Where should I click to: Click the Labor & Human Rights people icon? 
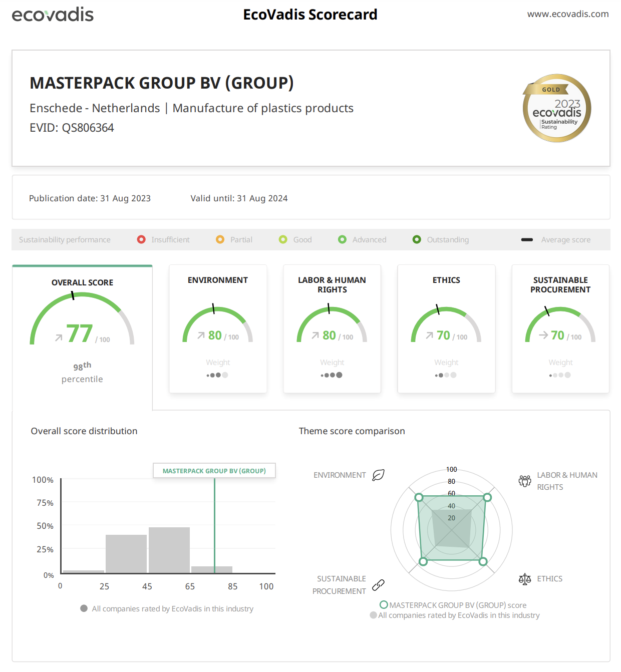point(524,481)
